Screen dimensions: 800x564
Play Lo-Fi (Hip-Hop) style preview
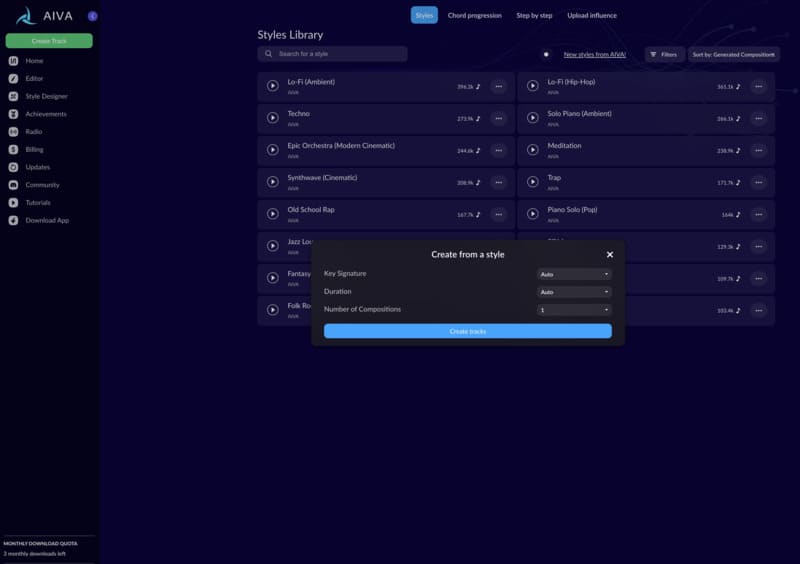[533, 86]
